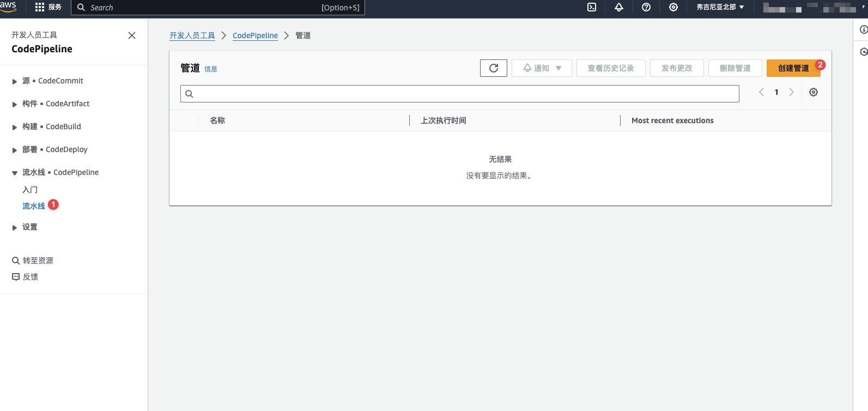The width and height of the screenshot is (868, 411).
Task: Click 发布更改 button
Action: tap(677, 68)
